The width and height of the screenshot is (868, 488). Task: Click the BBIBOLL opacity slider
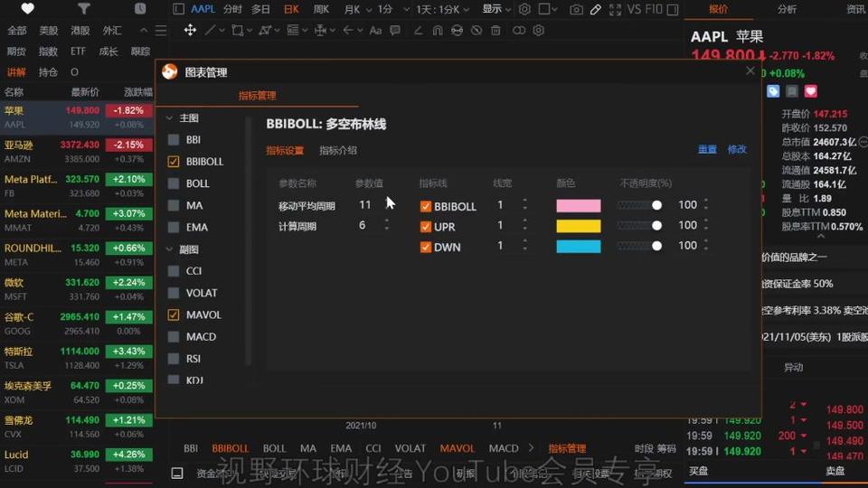(x=639, y=205)
